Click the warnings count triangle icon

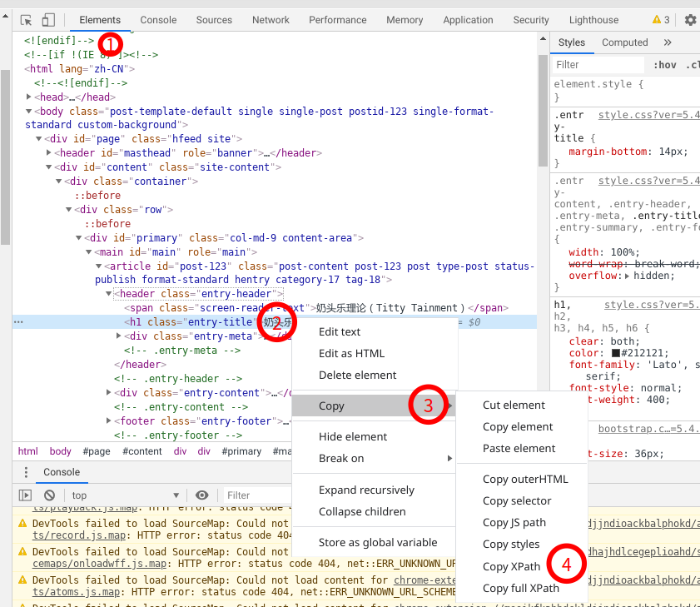[x=656, y=20]
